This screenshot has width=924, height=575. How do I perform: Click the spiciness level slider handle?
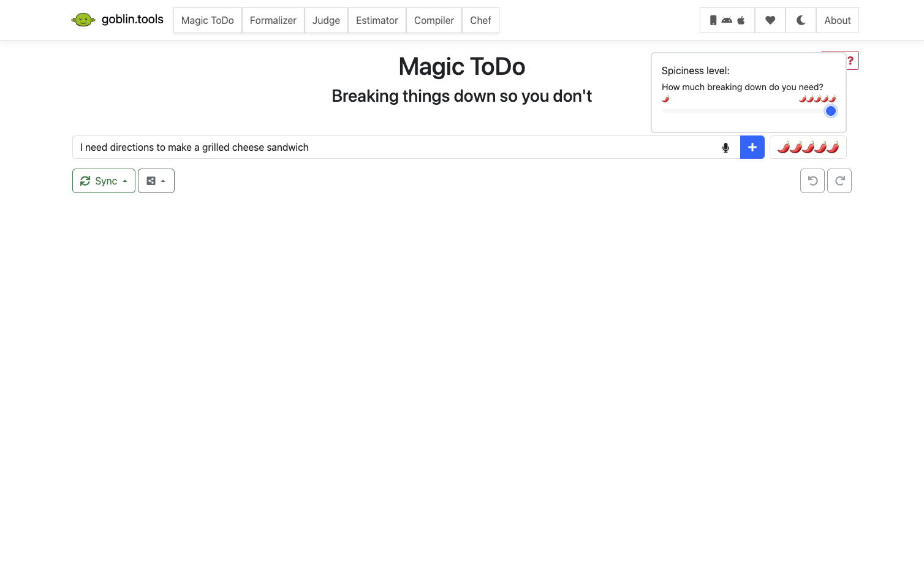pyautogui.click(x=831, y=111)
